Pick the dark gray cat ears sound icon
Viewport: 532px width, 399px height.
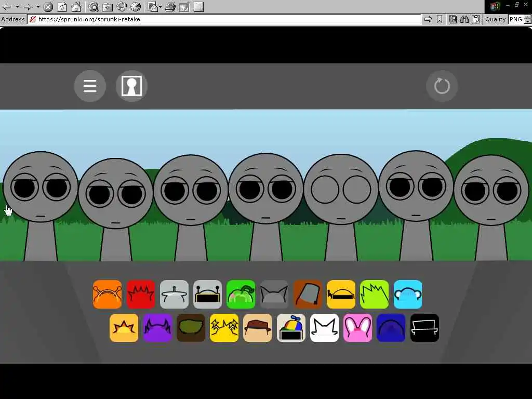click(274, 294)
